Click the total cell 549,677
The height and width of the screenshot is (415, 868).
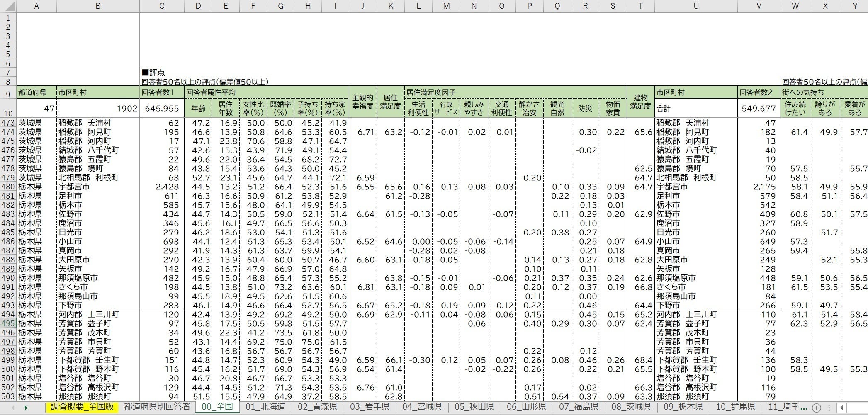click(759, 108)
